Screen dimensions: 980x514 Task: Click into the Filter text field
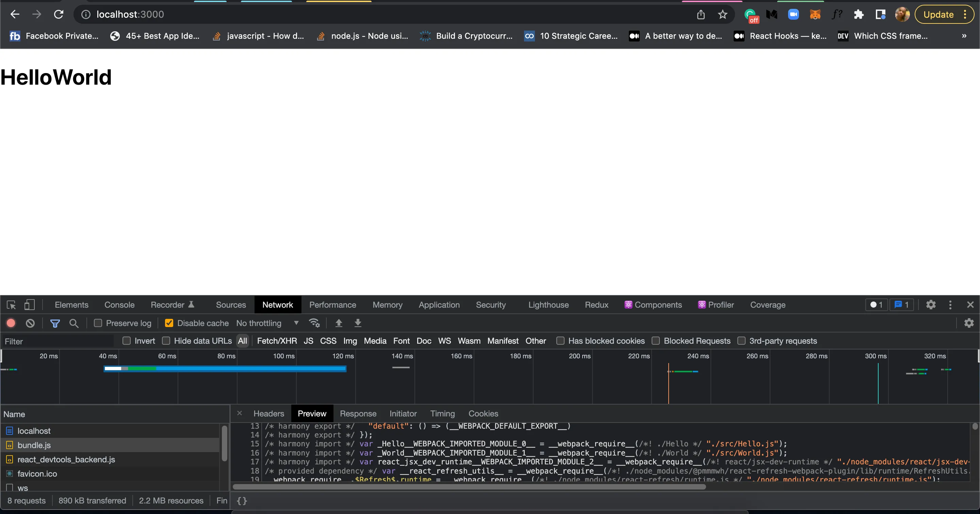[x=57, y=341]
